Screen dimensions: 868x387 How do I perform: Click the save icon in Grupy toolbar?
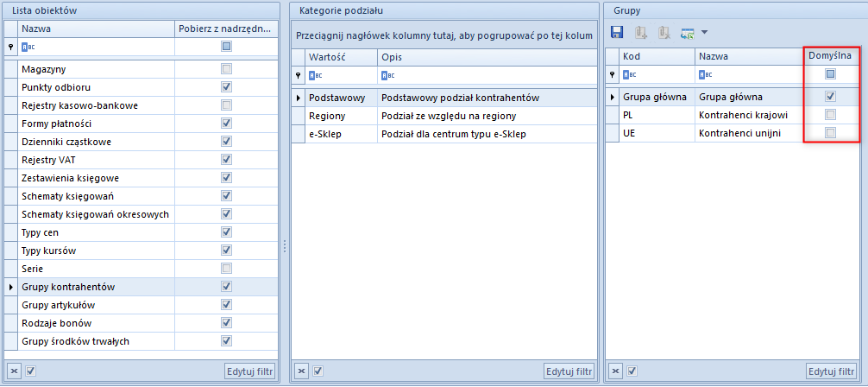click(617, 33)
